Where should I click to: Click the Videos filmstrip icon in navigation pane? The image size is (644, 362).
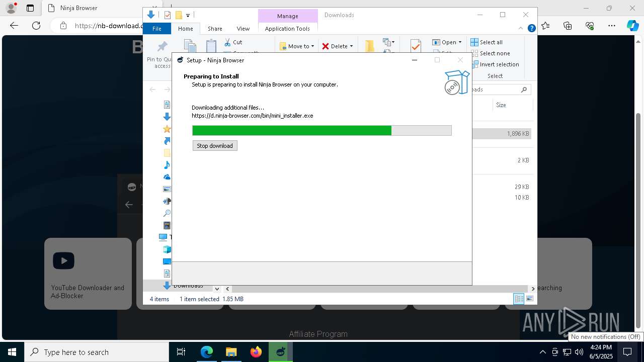click(167, 226)
